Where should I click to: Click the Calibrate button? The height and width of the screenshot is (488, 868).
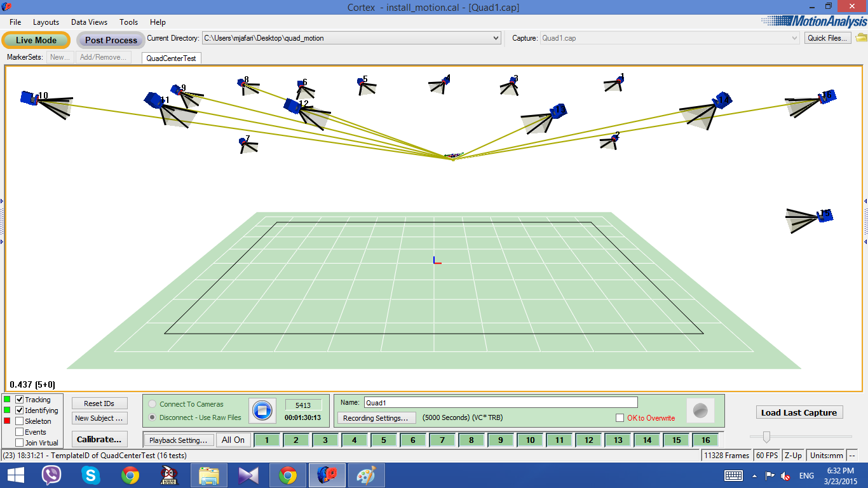[98, 439]
